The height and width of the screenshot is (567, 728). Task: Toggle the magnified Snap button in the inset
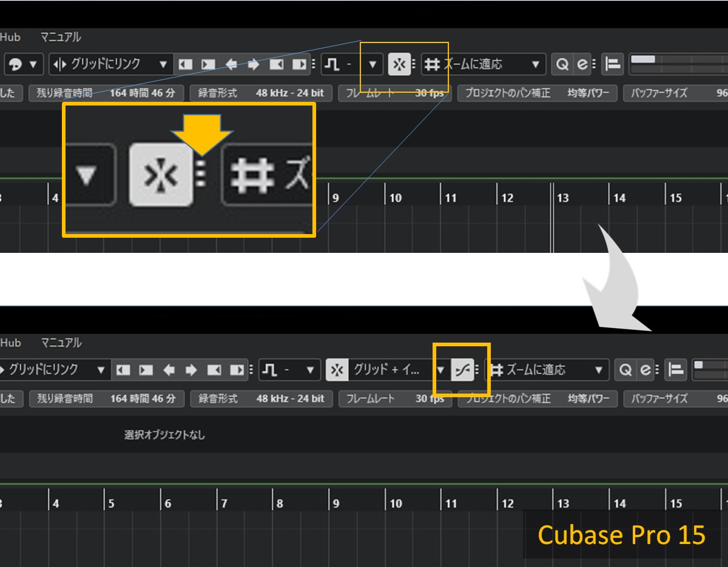[x=161, y=175]
